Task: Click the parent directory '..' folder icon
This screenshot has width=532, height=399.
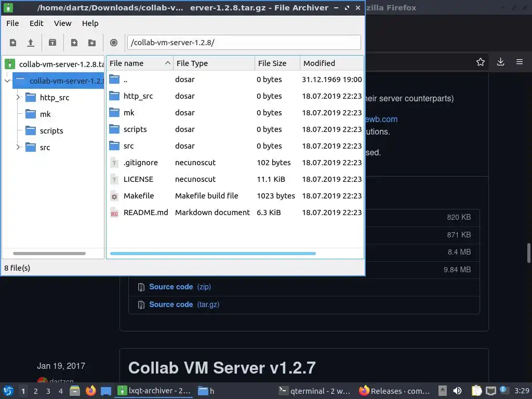Action: coord(114,79)
